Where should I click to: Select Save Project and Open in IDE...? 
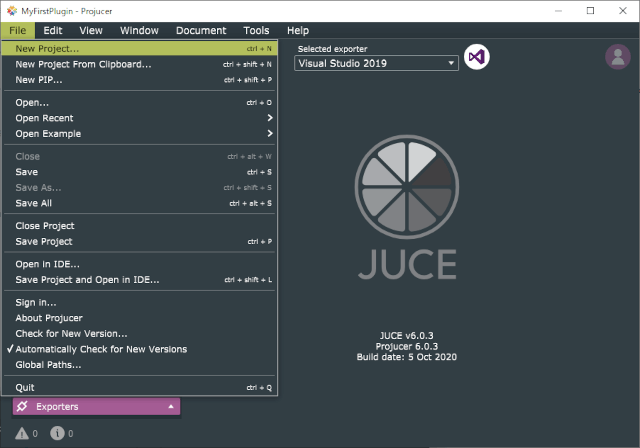(140, 280)
